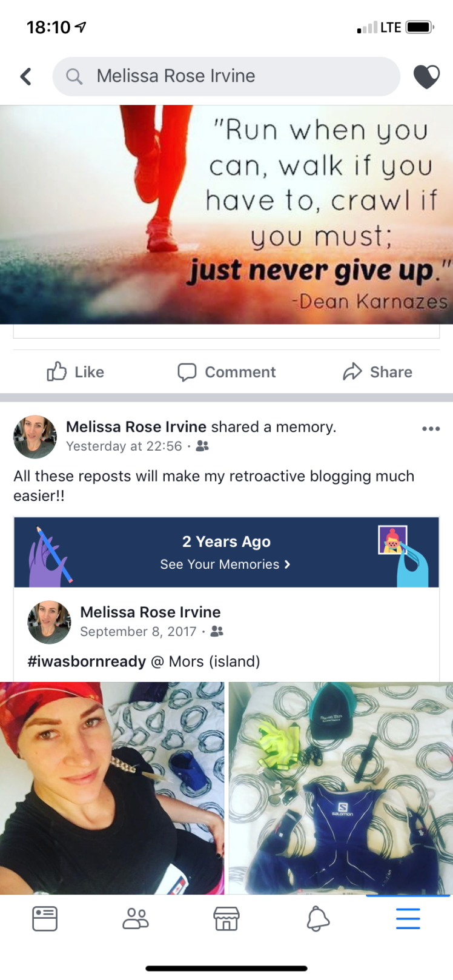Image resolution: width=453 pixels, height=980 pixels.
Task: Open Melissa Rose Irvine's profile picture
Action: 35,437
